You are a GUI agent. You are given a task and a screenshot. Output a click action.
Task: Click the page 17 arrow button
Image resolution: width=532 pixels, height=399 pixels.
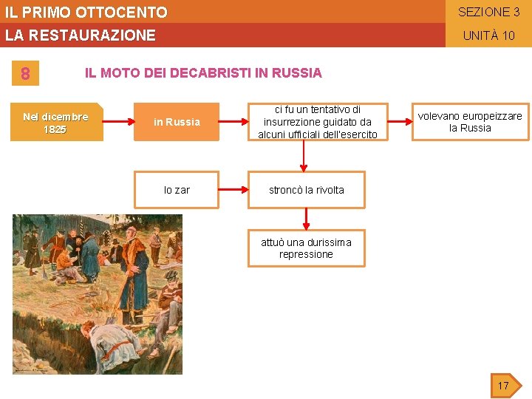pyautogui.click(x=506, y=386)
